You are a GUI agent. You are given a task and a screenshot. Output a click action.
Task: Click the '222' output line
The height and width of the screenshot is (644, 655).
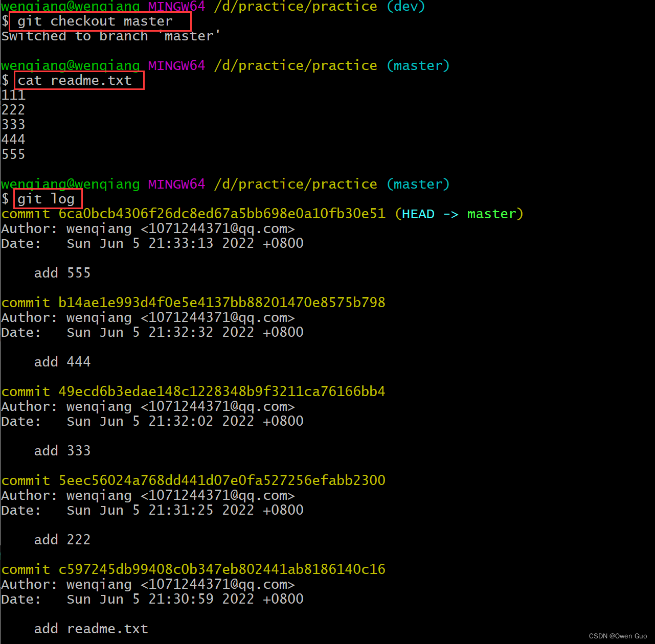[13, 110]
